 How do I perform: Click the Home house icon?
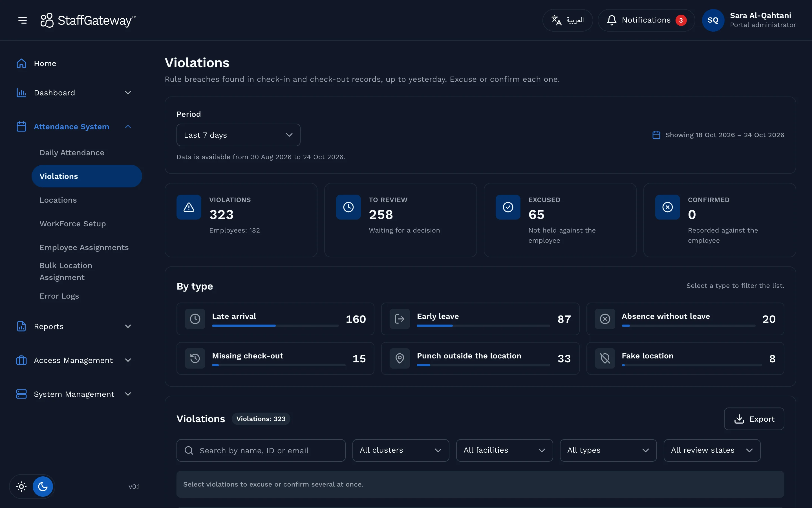point(21,63)
